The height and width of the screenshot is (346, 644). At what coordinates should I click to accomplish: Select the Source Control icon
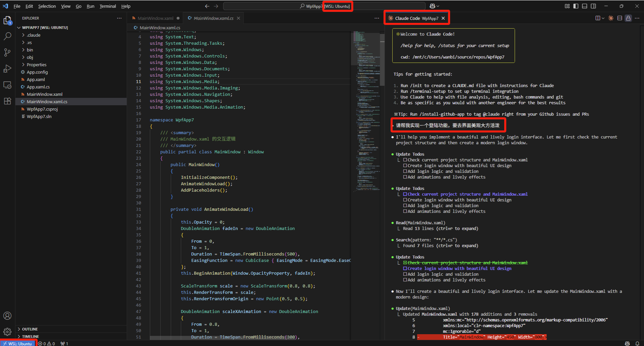coord(7,52)
